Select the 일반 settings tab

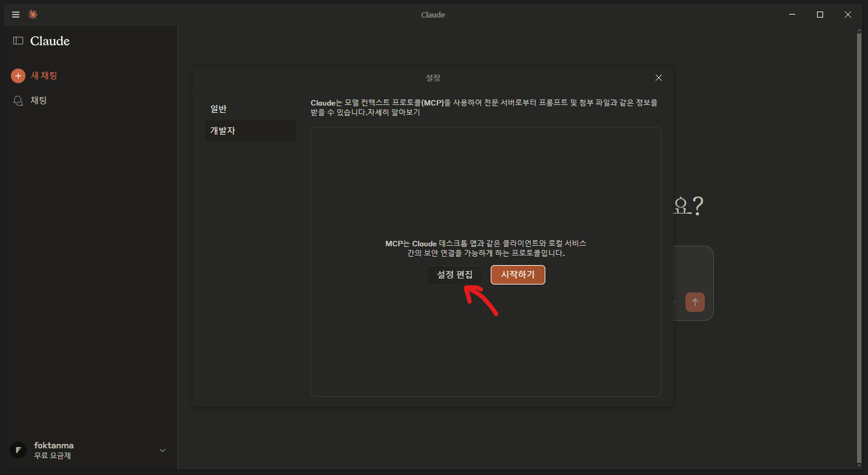[x=251, y=109]
